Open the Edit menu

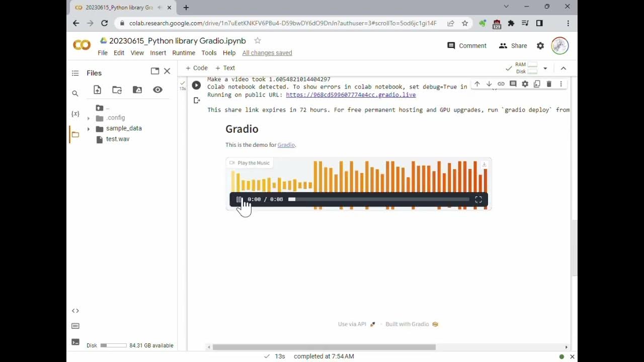(119, 53)
